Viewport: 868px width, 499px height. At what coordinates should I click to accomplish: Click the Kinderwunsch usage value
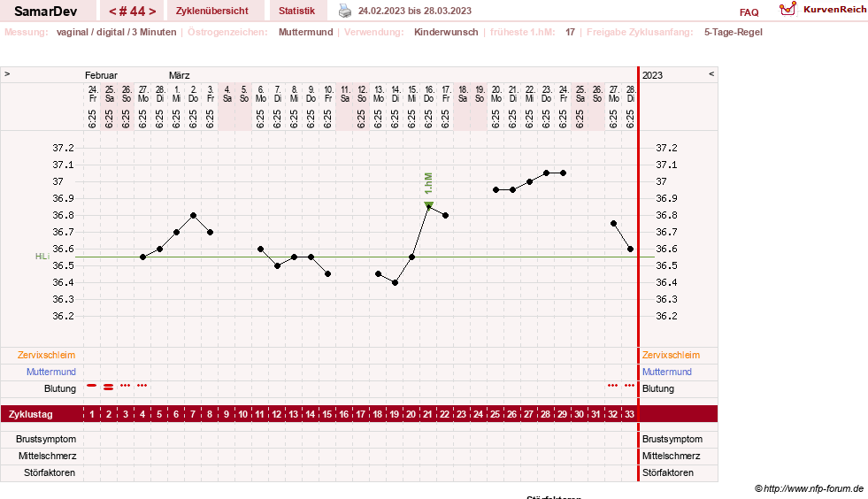tap(446, 32)
